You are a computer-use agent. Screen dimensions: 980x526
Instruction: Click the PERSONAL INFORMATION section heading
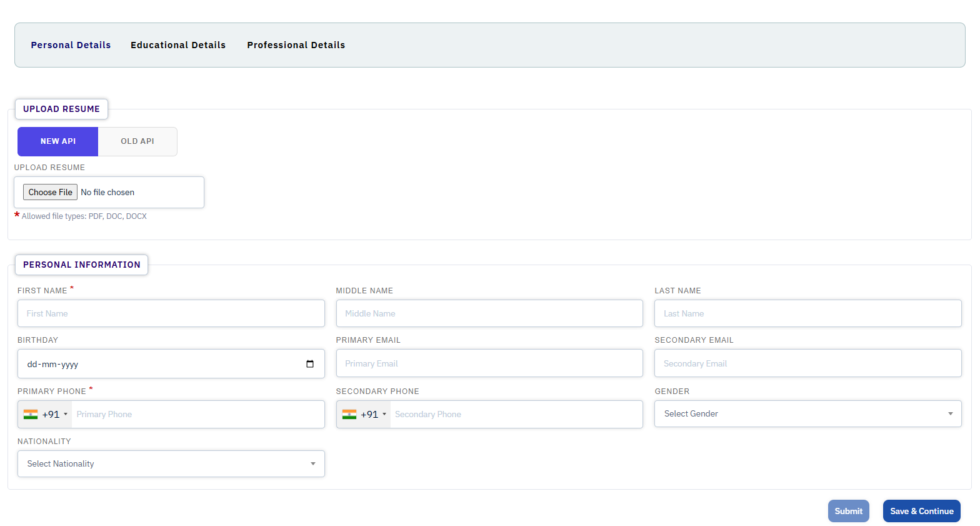tap(82, 265)
